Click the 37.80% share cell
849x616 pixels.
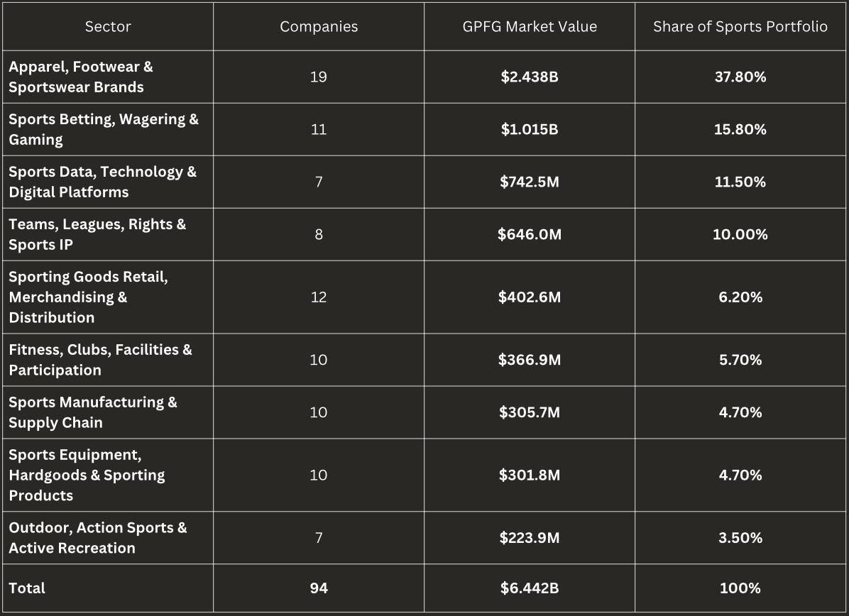click(x=740, y=77)
